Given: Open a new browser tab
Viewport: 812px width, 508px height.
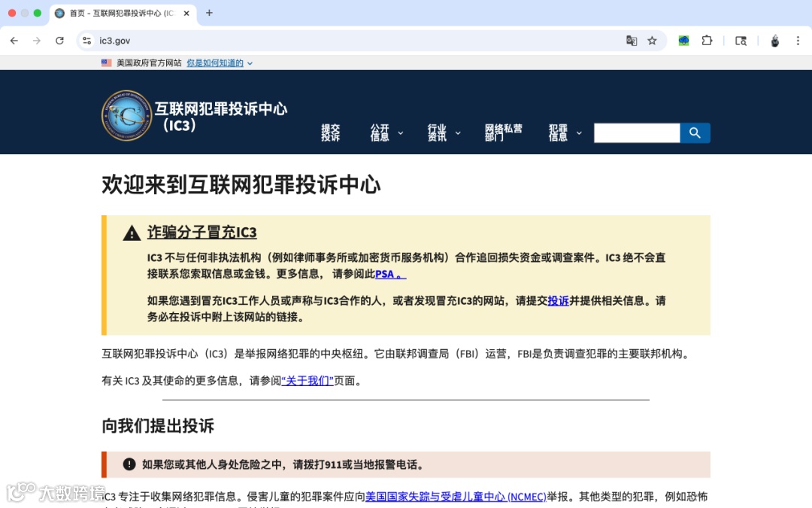Looking at the screenshot, I should click(x=209, y=13).
